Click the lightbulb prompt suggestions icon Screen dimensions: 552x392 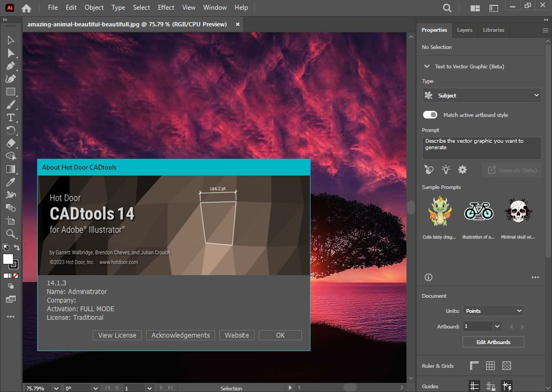pyautogui.click(x=445, y=170)
